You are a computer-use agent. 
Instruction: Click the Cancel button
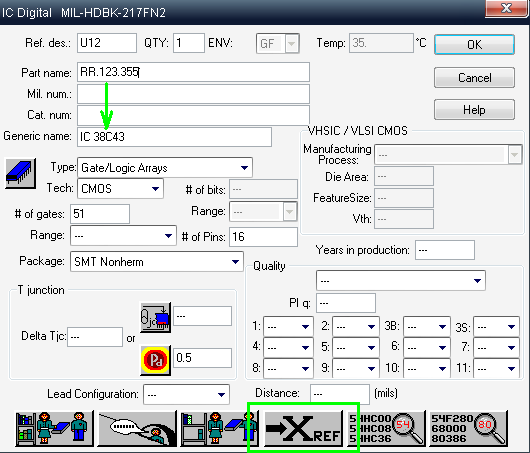click(x=475, y=77)
